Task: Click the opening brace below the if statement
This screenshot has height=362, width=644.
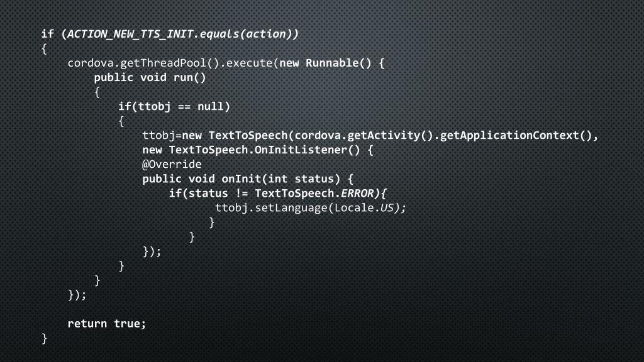Action: [x=45, y=49]
